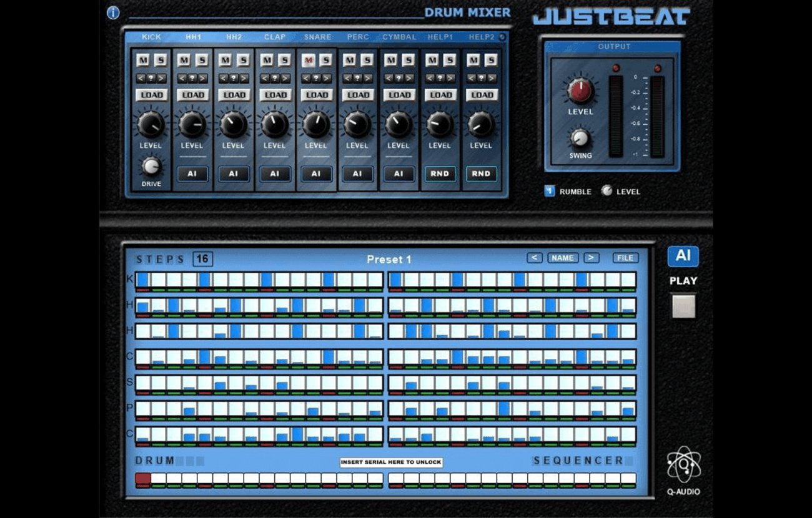Select next sample on KICK channel

(x=162, y=79)
